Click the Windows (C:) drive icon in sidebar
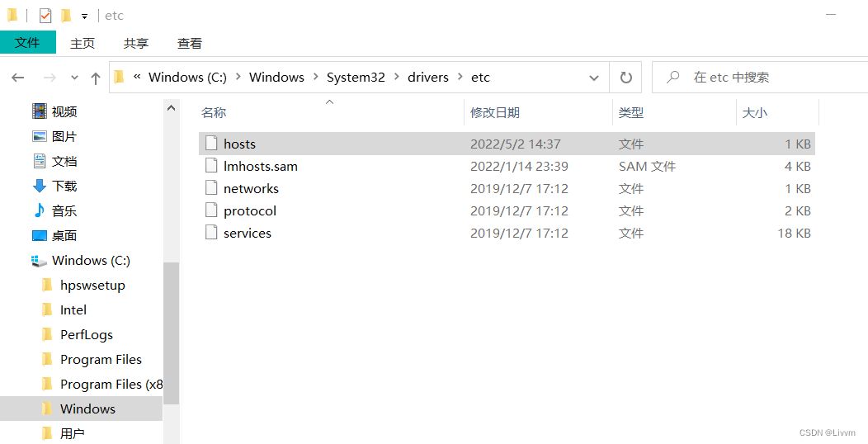Image resolution: width=868 pixels, height=444 pixels. click(x=40, y=260)
